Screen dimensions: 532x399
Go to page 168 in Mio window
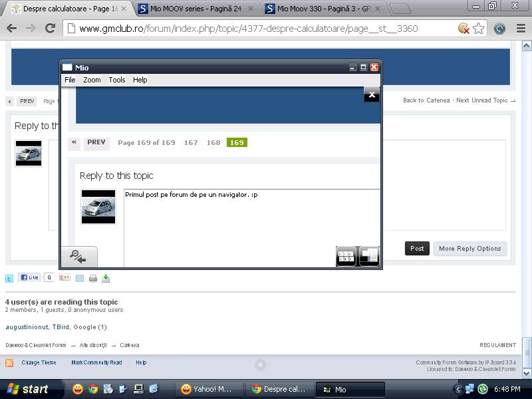[x=213, y=142]
